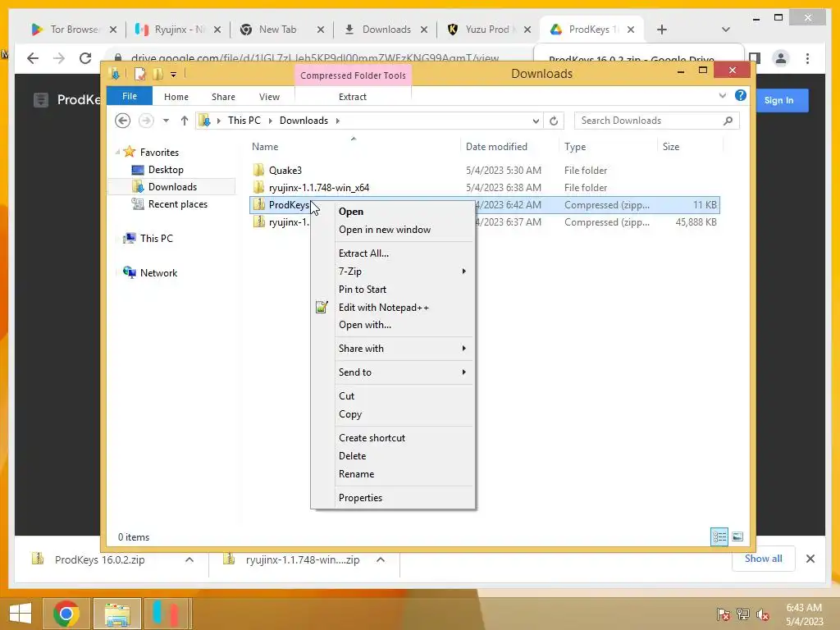Viewport: 840px width, 630px height.
Task: Click the Chrome profile avatar icon
Action: [x=781, y=58]
